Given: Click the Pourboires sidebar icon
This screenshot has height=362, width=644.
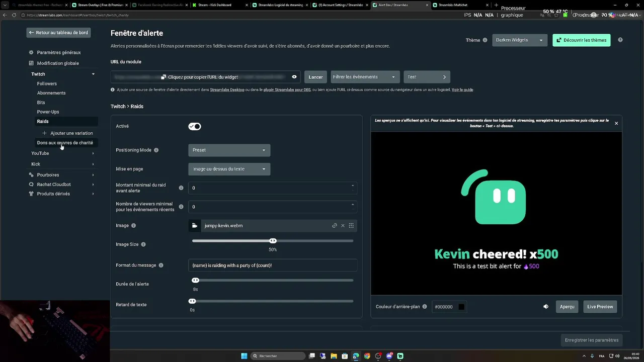Looking at the screenshot, I should [x=31, y=175].
